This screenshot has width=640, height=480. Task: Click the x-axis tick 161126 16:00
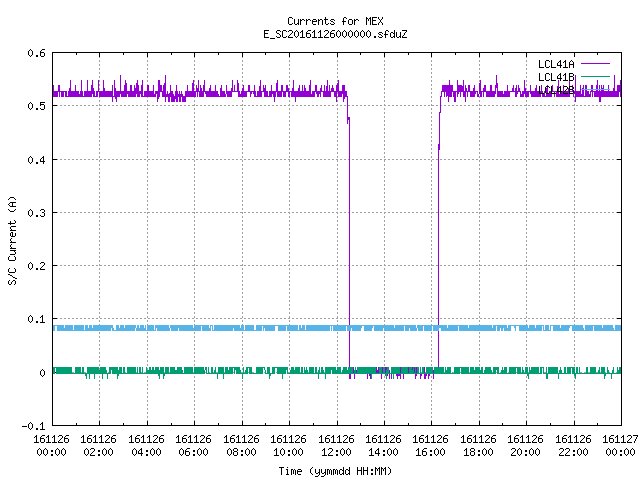(430, 446)
